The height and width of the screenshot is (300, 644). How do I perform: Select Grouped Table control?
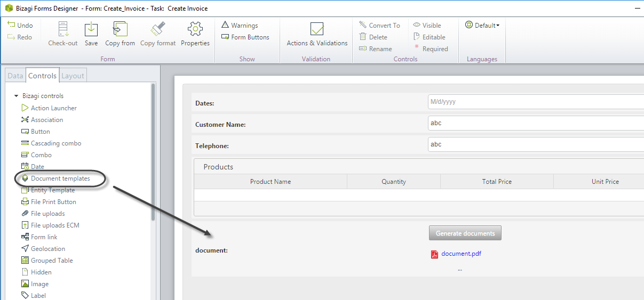[x=47, y=260]
